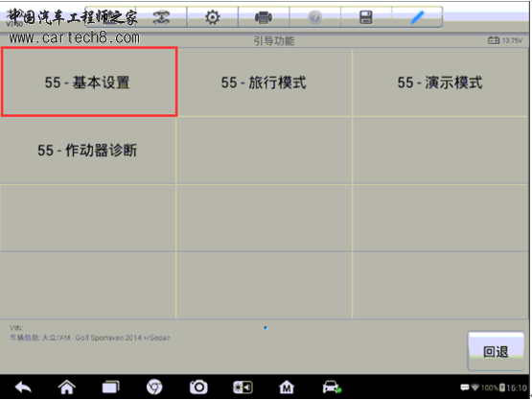Open 55 - 作动器诊断 function
This screenshot has width=532, height=400.
[x=87, y=151]
